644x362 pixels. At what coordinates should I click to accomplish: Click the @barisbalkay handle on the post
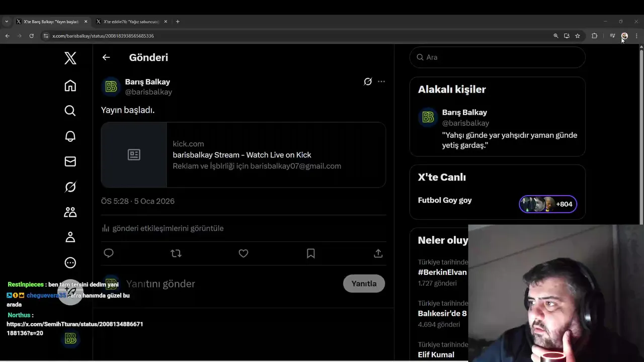tap(148, 92)
